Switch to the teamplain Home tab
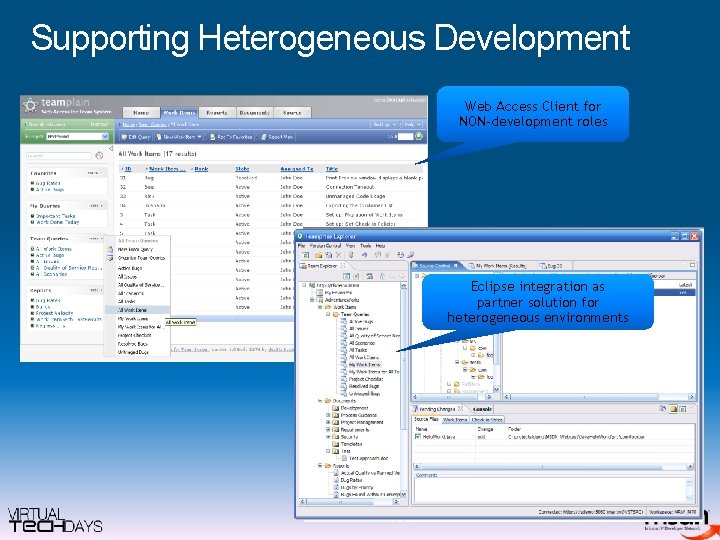The height and width of the screenshot is (540, 720). (141, 112)
